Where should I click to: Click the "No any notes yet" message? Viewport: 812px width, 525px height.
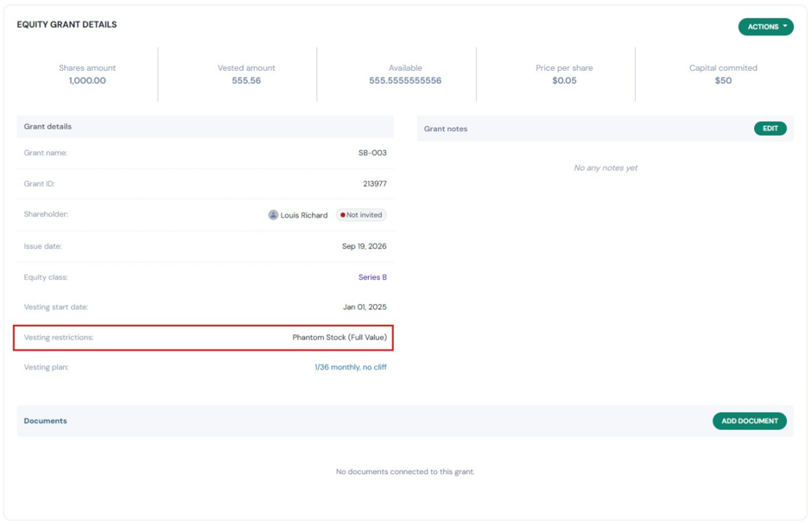point(606,168)
